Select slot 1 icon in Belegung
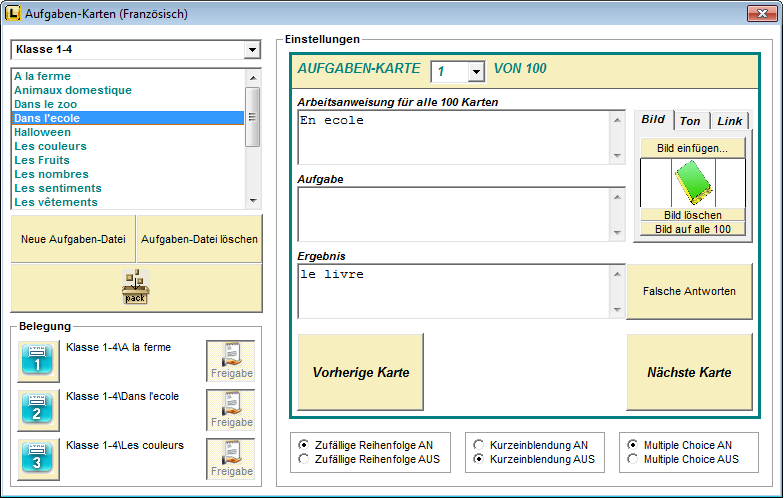Image resolution: width=784 pixels, height=498 pixels. coord(39,361)
